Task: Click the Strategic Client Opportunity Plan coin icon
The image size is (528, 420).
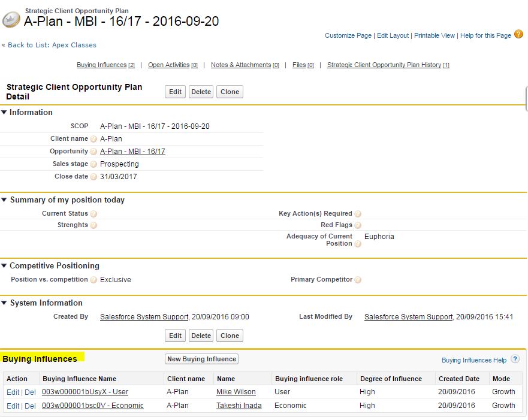Action: (x=11, y=20)
